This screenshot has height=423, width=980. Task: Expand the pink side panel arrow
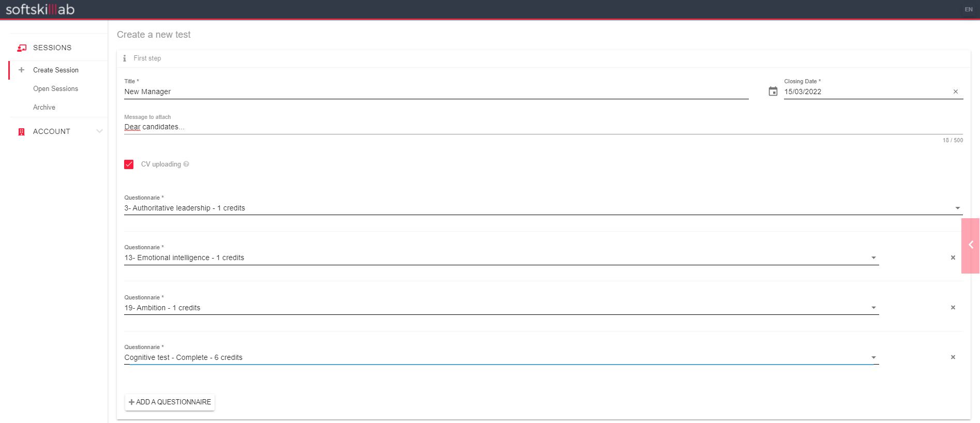(x=970, y=245)
